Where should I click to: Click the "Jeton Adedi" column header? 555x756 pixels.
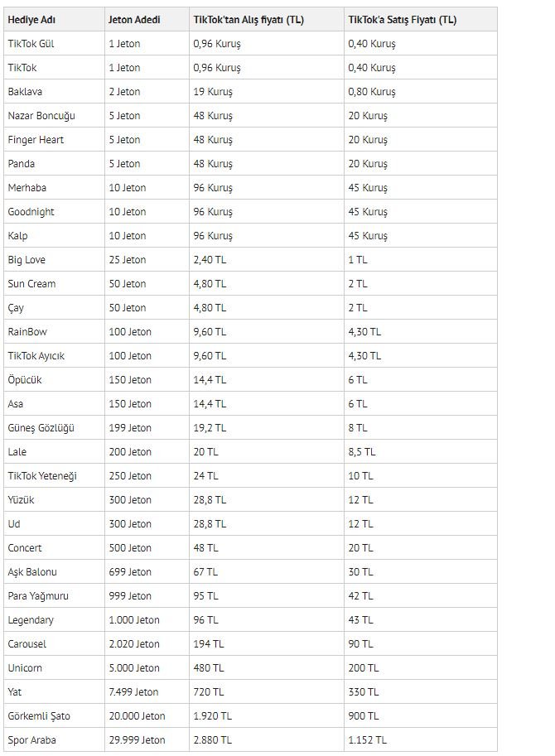tap(134, 19)
